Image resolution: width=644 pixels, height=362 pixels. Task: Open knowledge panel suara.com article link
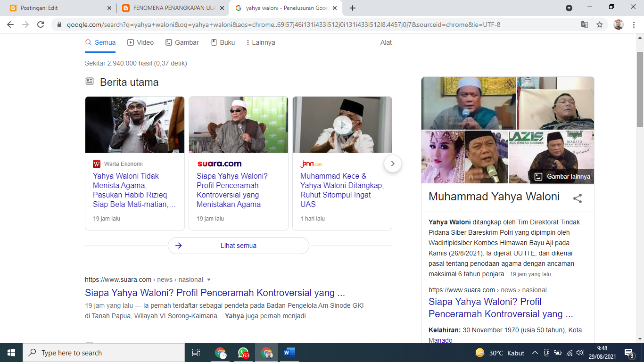501,308
